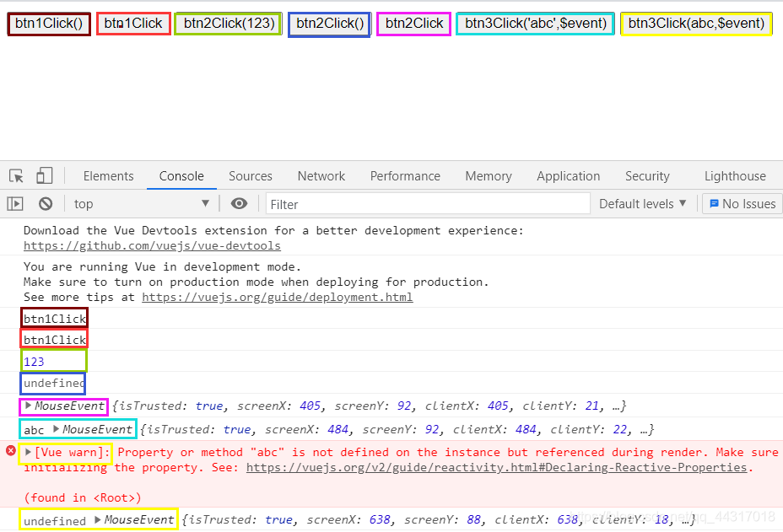
Task: Click the red error icon beside Vue warn
Action: coord(11,451)
